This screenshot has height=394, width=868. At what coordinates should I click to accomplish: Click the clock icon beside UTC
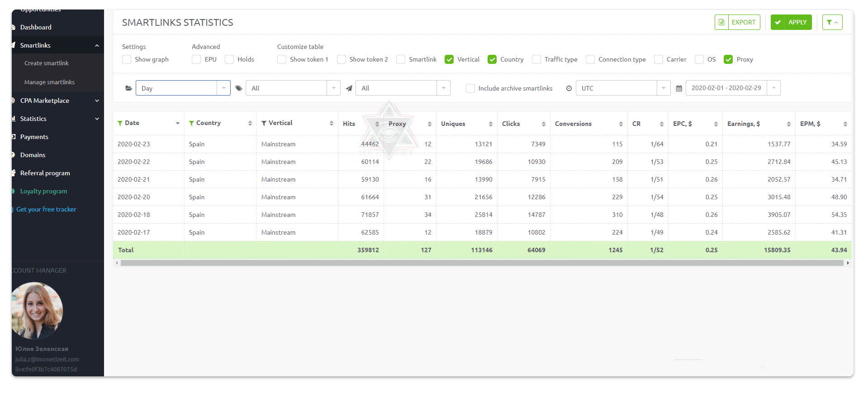tap(569, 88)
